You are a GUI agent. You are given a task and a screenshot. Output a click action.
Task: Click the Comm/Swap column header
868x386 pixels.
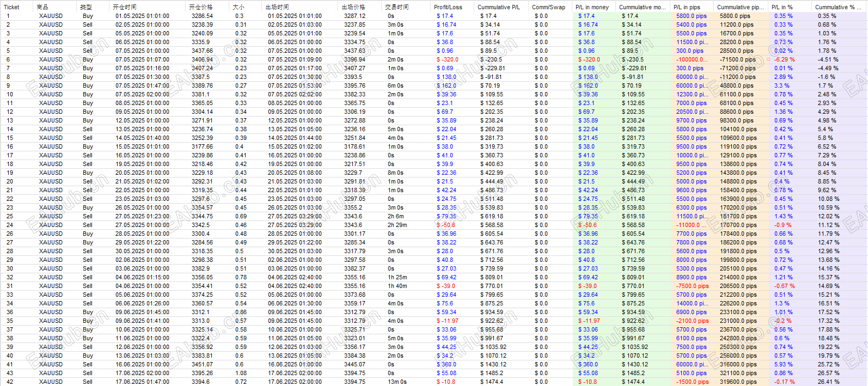tap(549, 7)
